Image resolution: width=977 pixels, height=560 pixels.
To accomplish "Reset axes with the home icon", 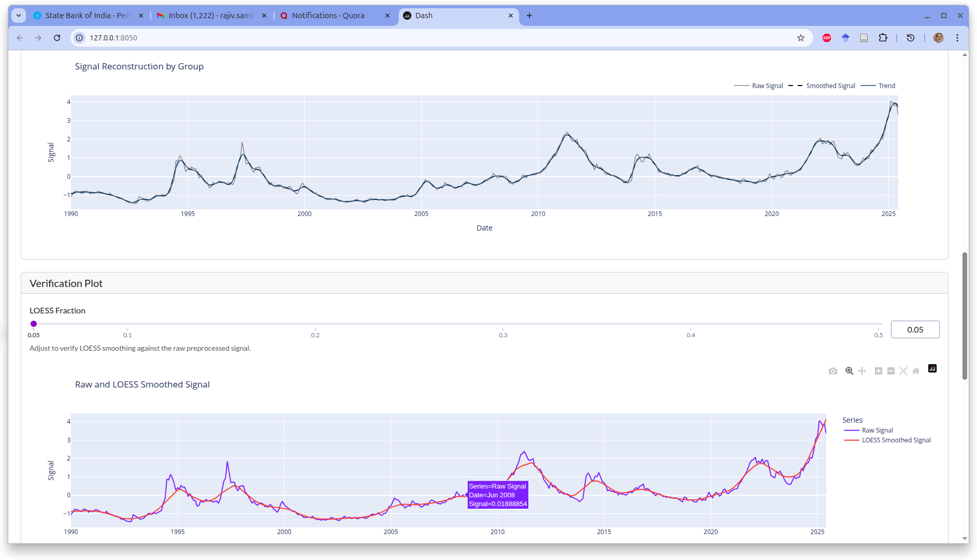I will pos(916,371).
